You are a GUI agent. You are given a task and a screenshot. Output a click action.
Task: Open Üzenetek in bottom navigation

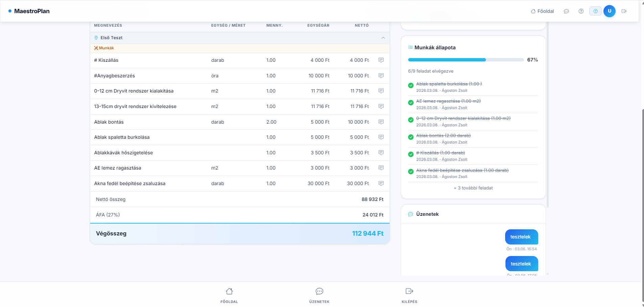click(x=319, y=295)
